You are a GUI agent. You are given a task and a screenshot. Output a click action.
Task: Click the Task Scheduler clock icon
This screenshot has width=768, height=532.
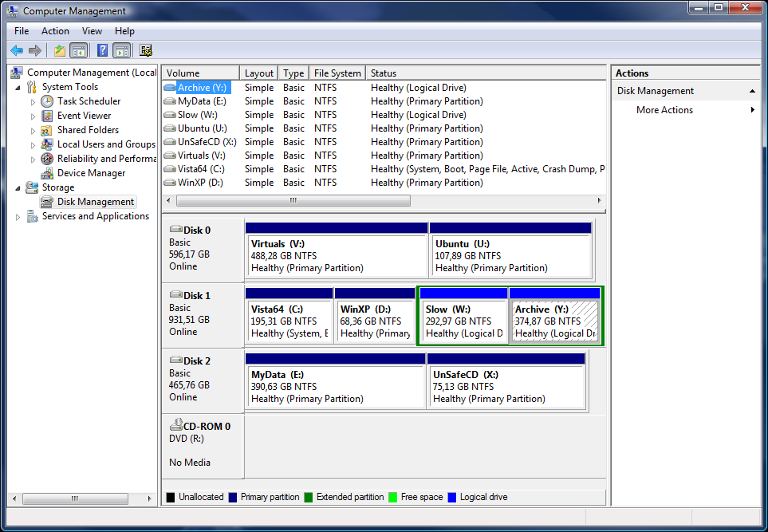point(47,101)
